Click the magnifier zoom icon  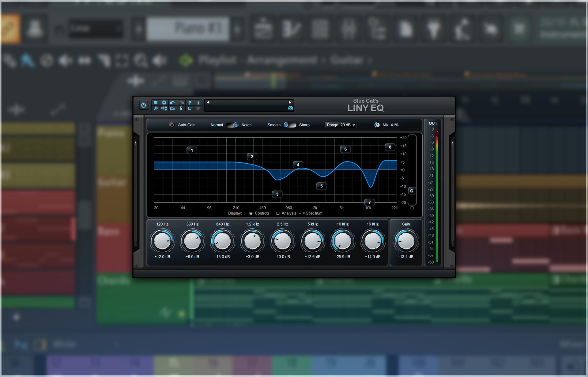click(x=156, y=108)
